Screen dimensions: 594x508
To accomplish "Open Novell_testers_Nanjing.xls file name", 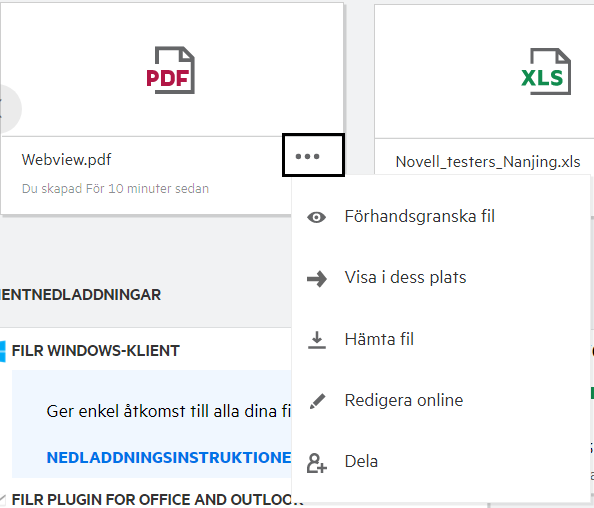I will pos(488,162).
